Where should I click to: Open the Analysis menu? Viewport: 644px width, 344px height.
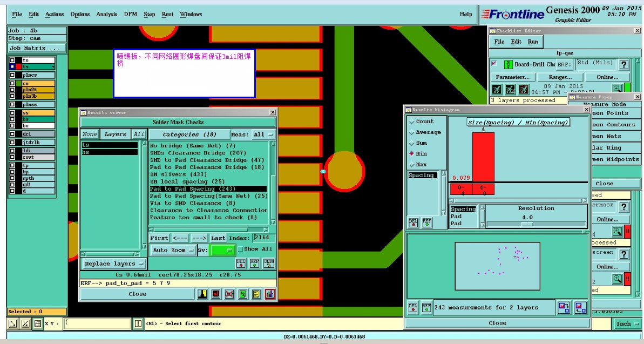pos(107,15)
